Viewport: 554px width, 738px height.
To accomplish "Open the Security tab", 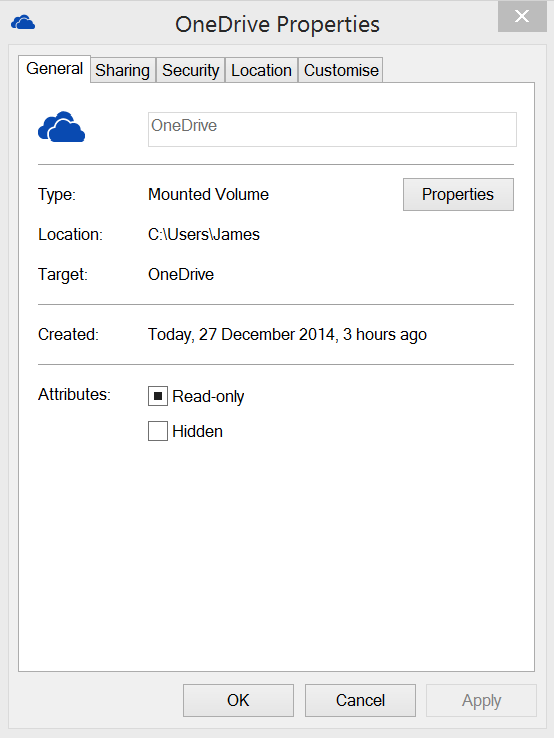I will [191, 70].
